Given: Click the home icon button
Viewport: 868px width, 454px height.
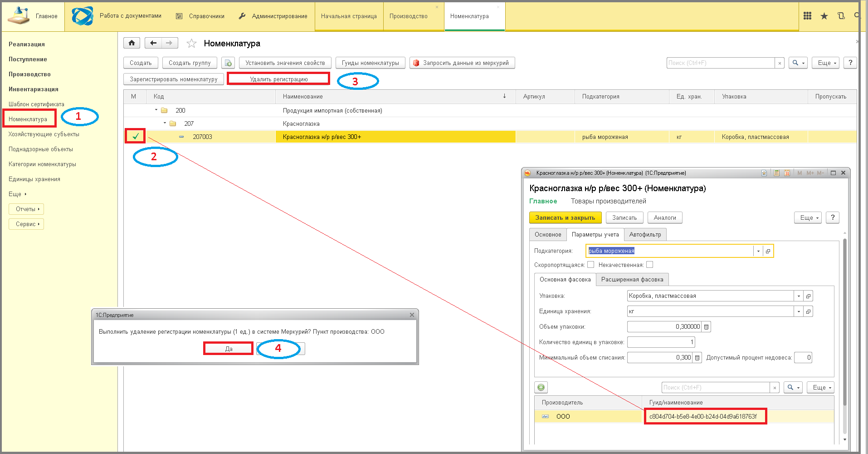Looking at the screenshot, I should point(132,43).
